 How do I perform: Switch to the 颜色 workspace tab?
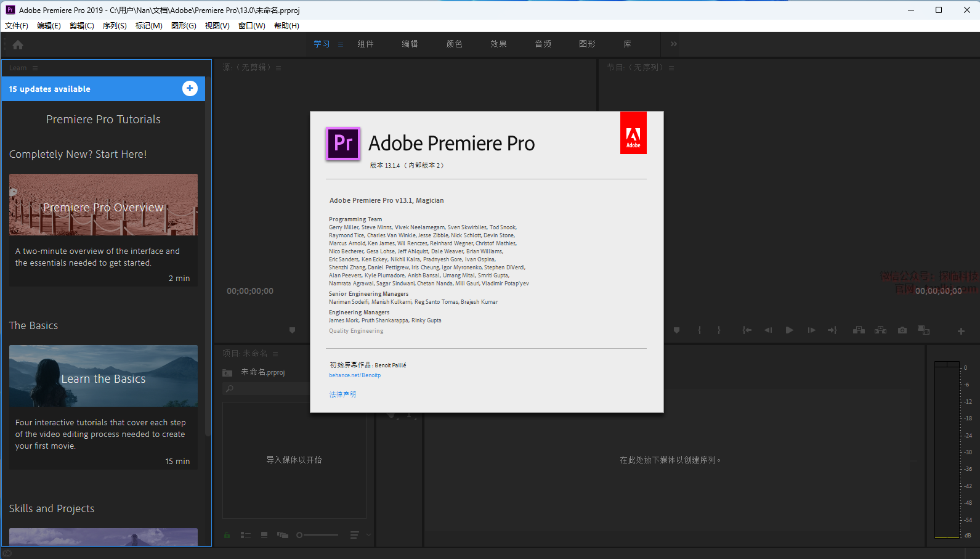[x=454, y=44]
